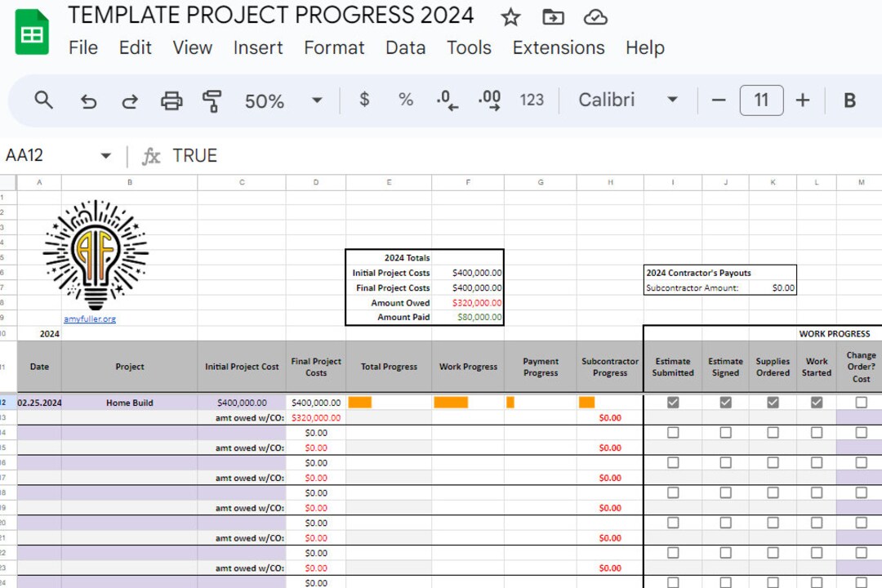
Task: Check the Change Order? Cost checkbox in row 12
Action: (862, 402)
